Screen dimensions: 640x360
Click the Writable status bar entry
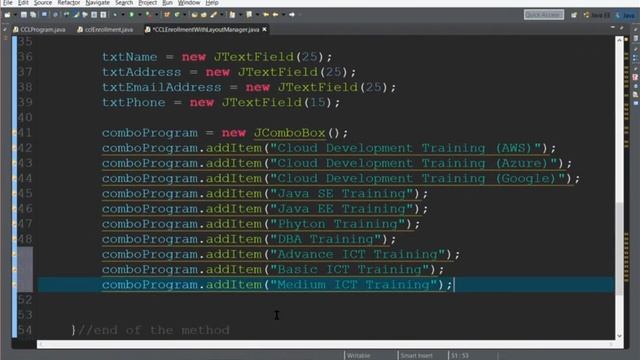tap(359, 356)
